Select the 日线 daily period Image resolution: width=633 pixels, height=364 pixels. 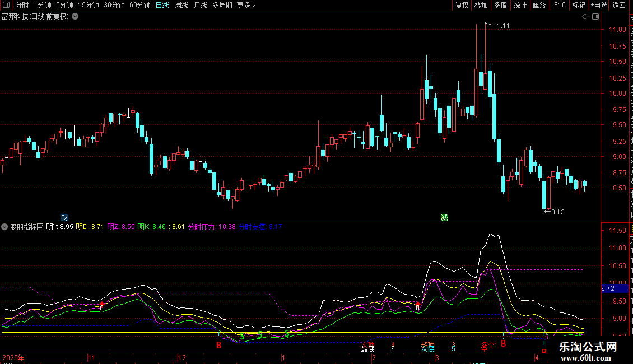pyautogui.click(x=162, y=5)
